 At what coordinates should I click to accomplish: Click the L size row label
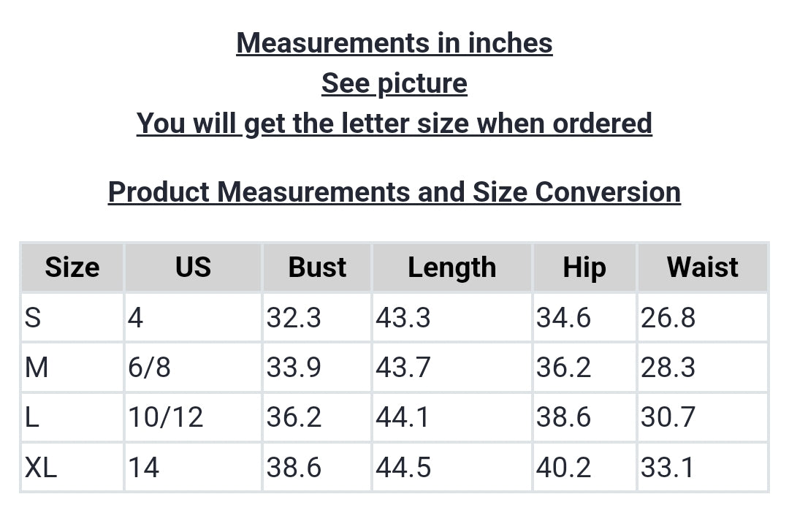click(32, 417)
